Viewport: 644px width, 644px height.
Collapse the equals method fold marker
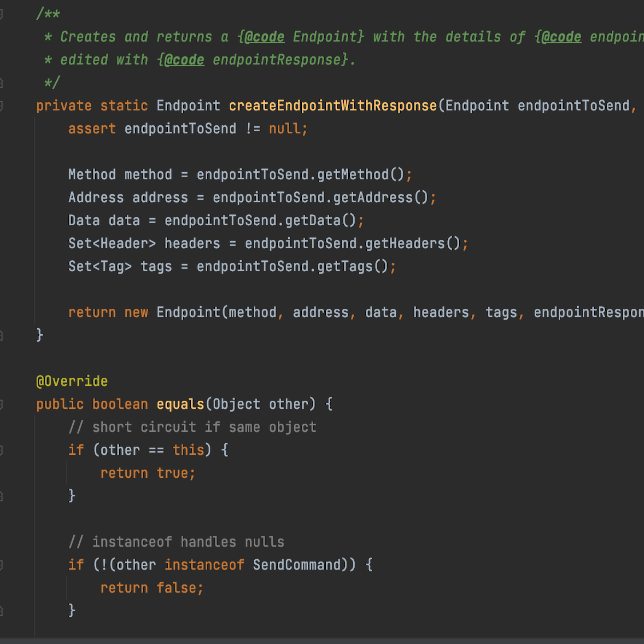[1, 405]
